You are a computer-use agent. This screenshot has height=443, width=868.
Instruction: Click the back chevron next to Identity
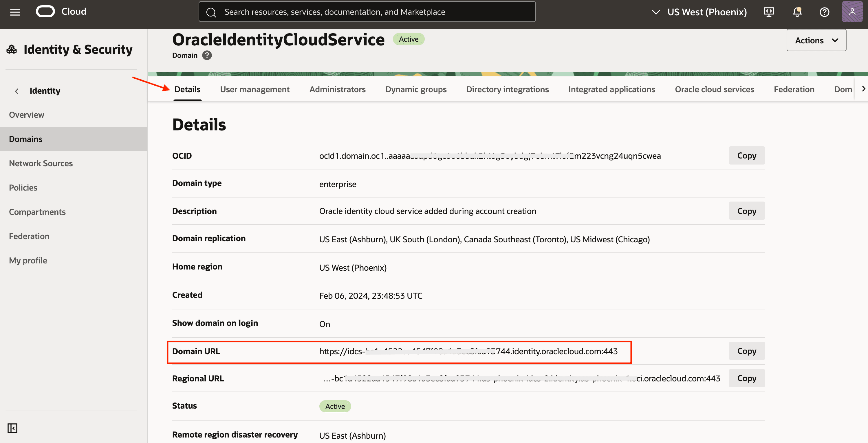tap(17, 91)
